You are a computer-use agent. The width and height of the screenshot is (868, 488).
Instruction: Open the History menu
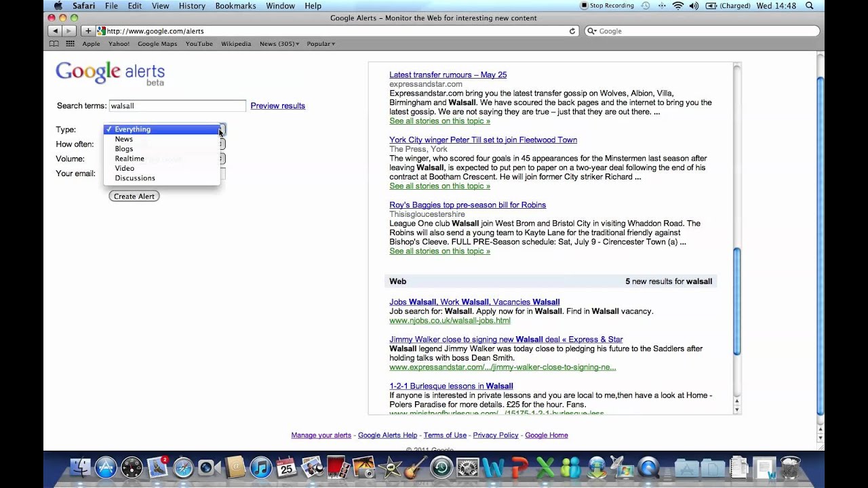[x=192, y=5]
